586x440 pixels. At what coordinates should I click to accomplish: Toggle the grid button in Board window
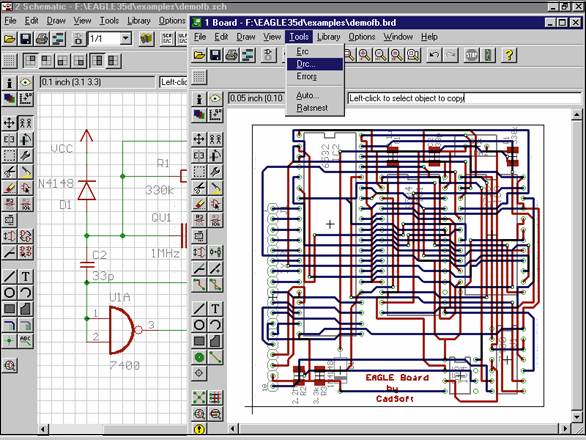[199, 77]
